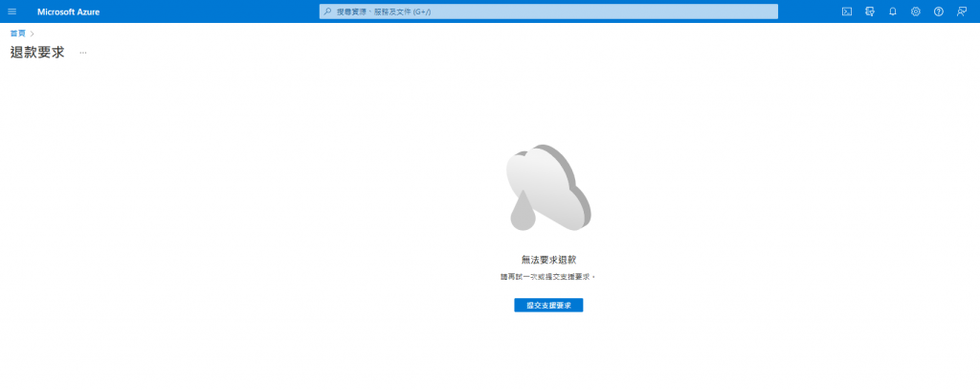This screenshot has height=390, width=980.
Task: Open the Feedback icon
Action: [x=961, y=11]
